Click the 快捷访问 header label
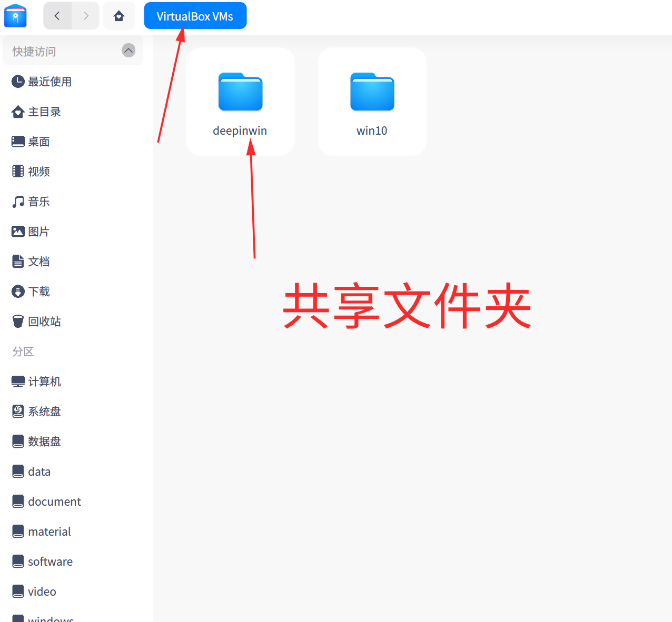The image size is (672, 622). point(34,51)
